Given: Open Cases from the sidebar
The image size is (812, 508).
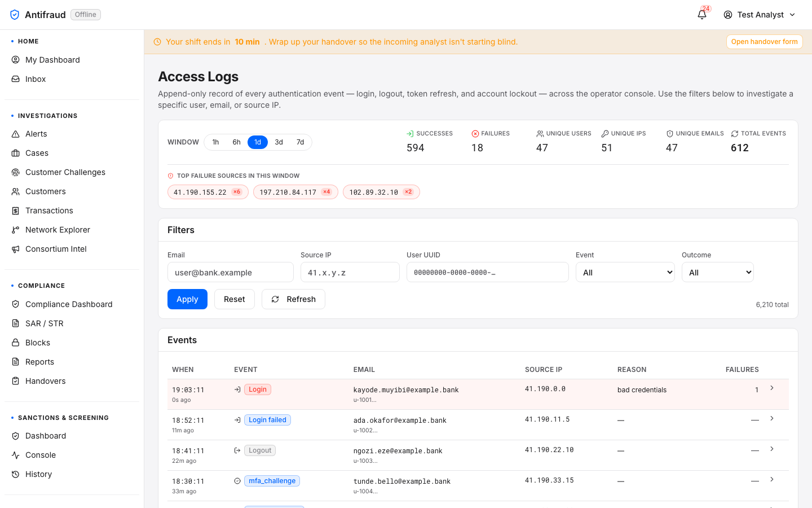Looking at the screenshot, I should 72,153.
